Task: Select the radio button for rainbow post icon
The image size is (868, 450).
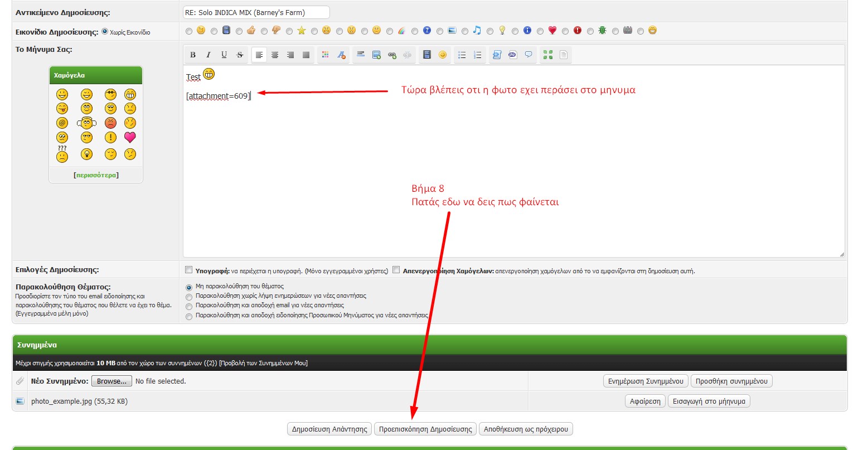Action: 390,31
